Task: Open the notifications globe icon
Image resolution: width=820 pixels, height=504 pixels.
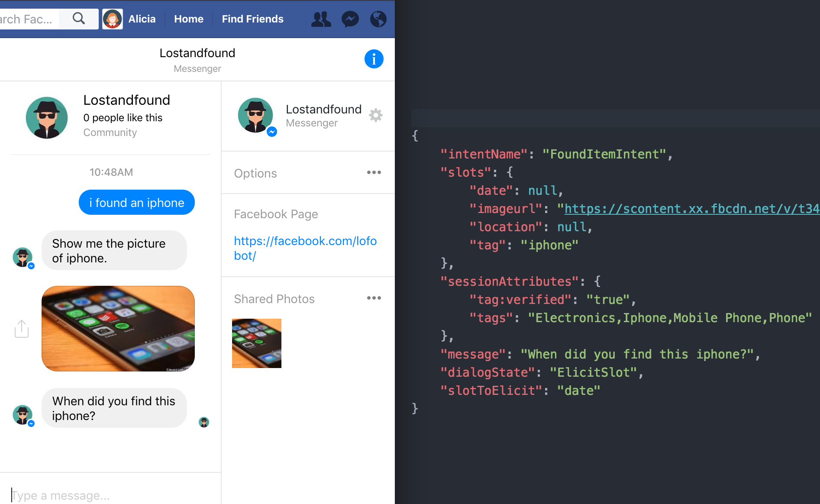Action: (378, 19)
